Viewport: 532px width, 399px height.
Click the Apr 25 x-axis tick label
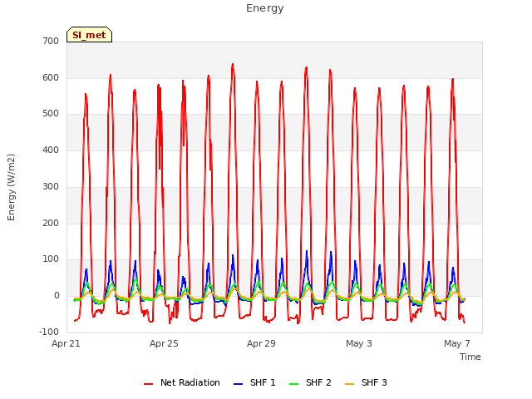[x=164, y=343]
